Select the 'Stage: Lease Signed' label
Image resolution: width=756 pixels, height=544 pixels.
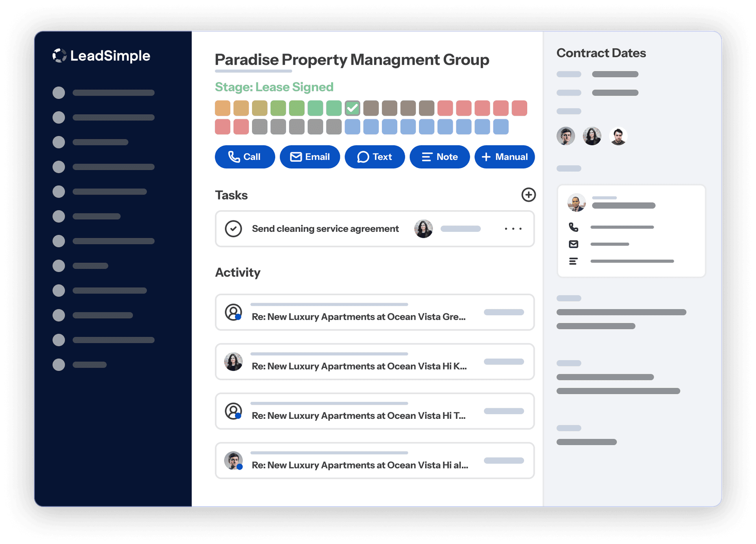pyautogui.click(x=274, y=87)
